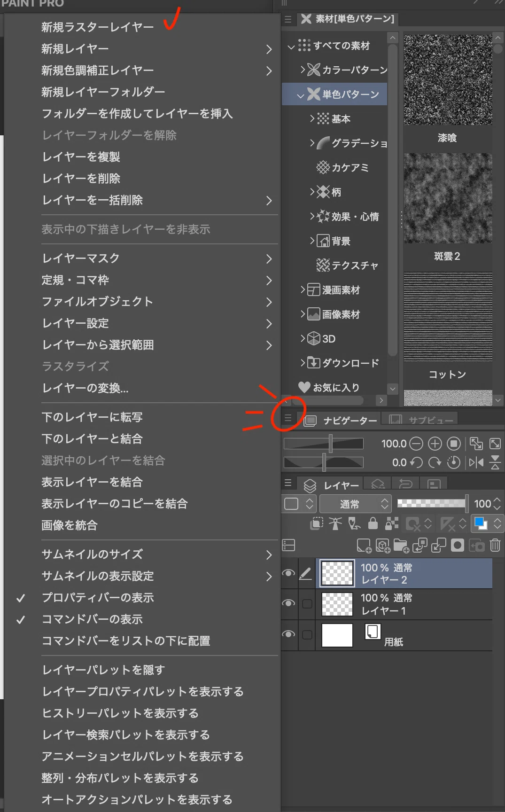
Task: Click the opacity value stepper arrows
Action: click(x=497, y=504)
